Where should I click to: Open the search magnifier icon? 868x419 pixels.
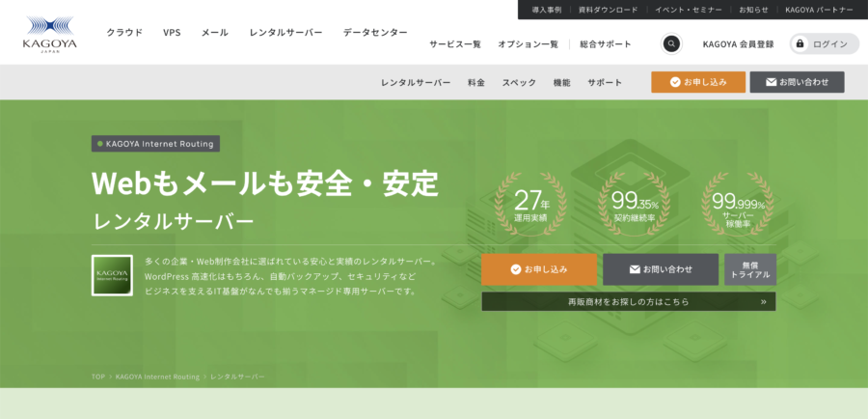point(671,43)
